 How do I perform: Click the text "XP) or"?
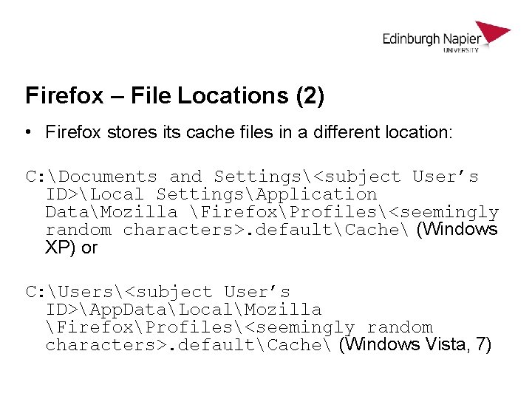coord(72,248)
